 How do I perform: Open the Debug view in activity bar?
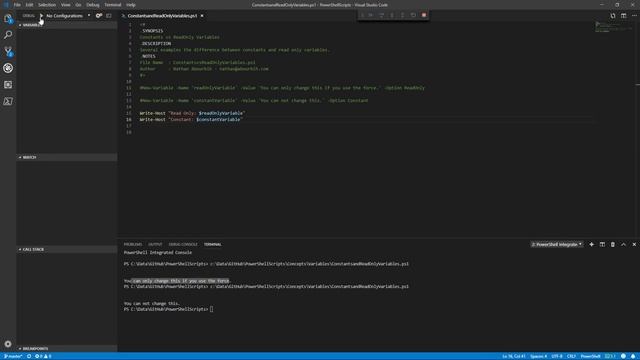coord(8,68)
